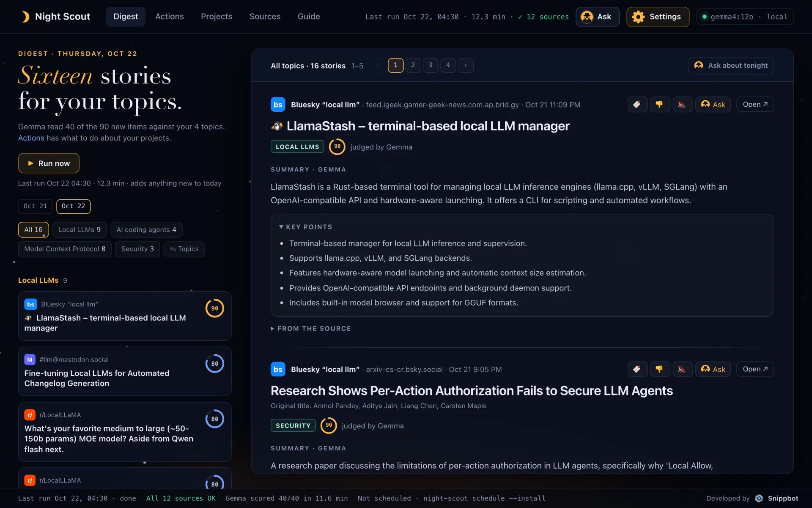Switch to the Oct 21 digest date
The image size is (812, 508).
(x=36, y=206)
